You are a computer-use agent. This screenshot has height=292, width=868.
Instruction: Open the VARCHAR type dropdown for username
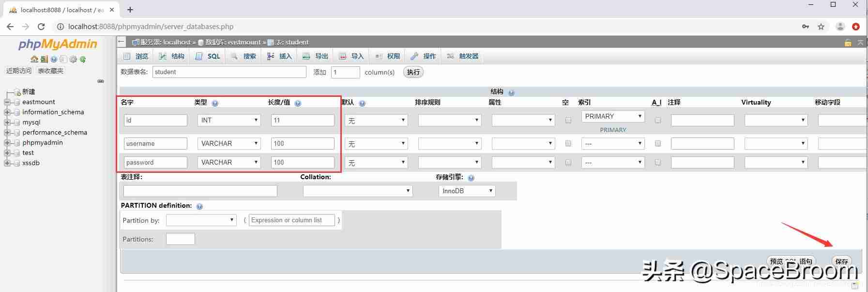point(229,143)
